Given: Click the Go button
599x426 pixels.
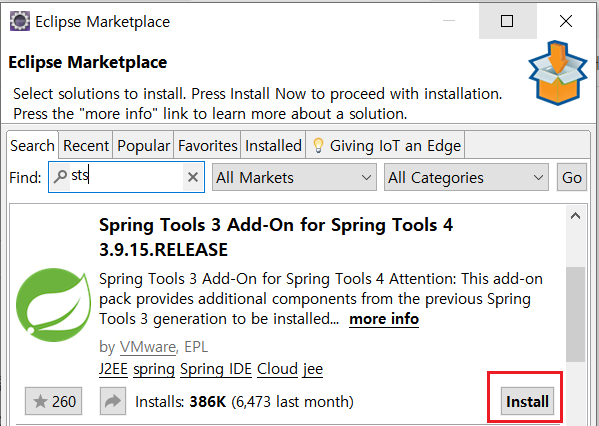Looking at the screenshot, I should click(x=572, y=177).
